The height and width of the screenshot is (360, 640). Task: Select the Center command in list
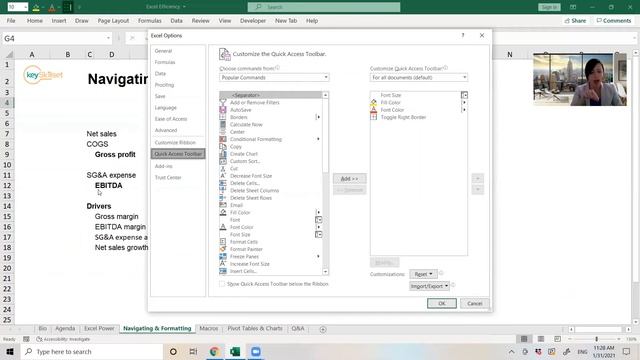click(271, 132)
